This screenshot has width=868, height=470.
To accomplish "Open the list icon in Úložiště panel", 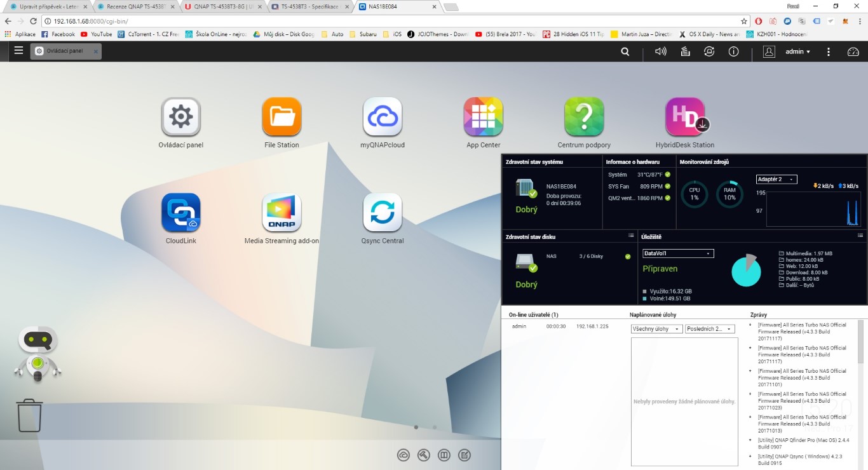I will point(861,236).
